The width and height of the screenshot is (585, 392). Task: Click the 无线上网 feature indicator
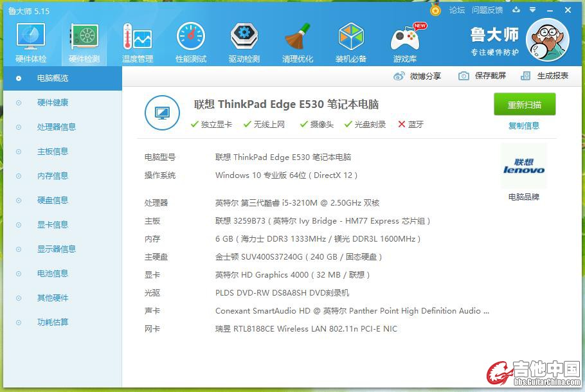(x=264, y=125)
